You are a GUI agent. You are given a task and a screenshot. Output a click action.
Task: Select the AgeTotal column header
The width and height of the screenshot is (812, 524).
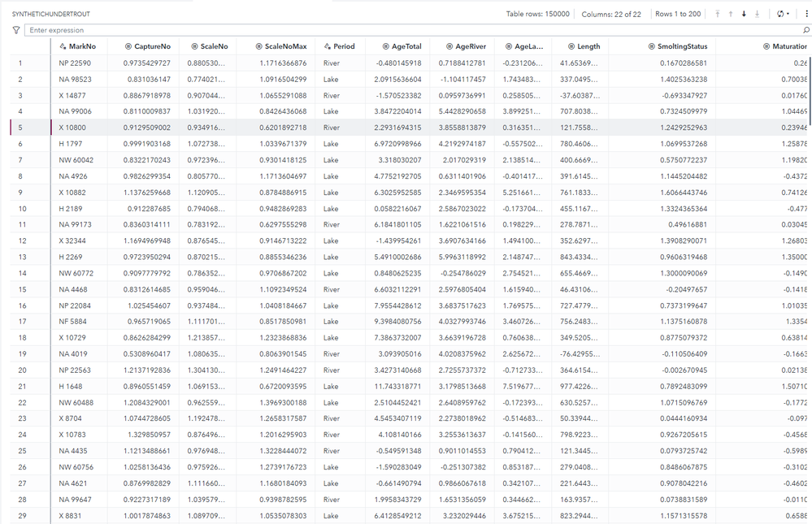tap(397, 46)
